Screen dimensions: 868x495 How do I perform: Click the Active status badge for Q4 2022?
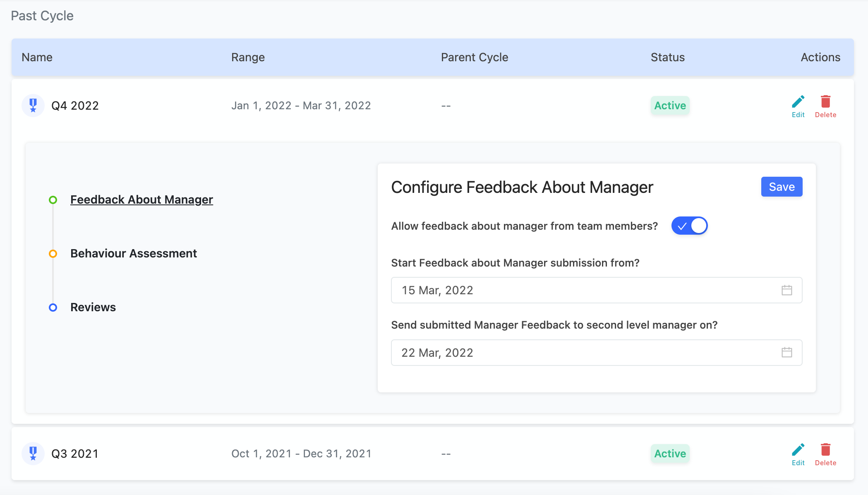pyautogui.click(x=670, y=106)
